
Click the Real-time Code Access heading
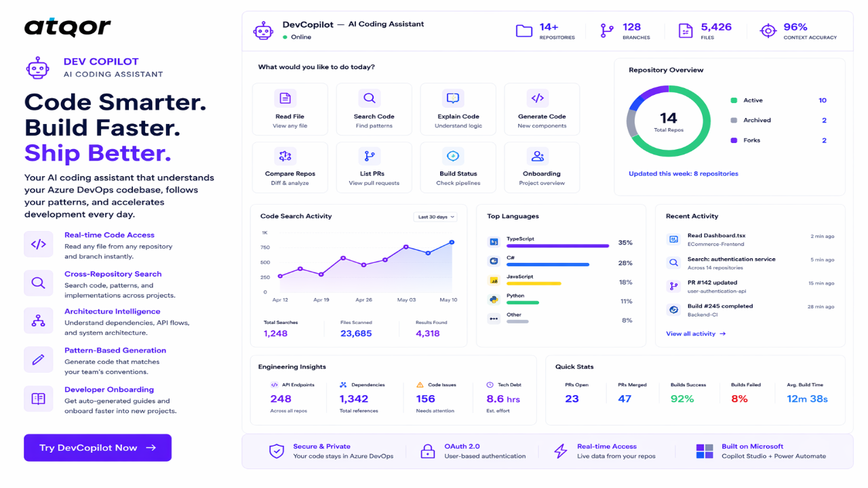click(109, 235)
